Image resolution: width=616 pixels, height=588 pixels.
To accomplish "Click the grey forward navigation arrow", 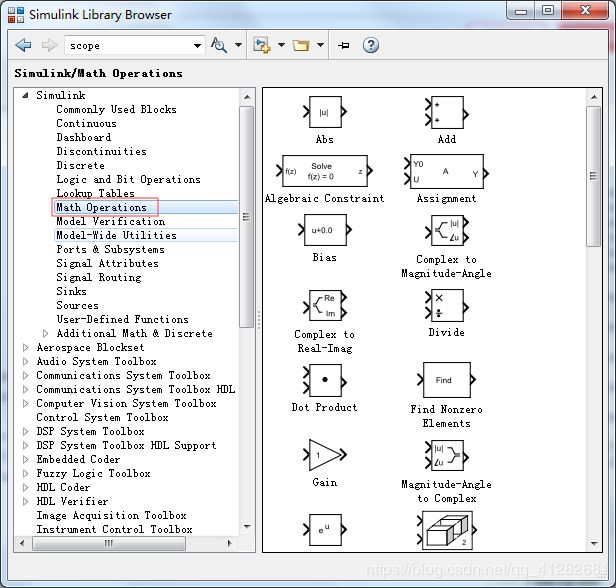I will tap(49, 45).
